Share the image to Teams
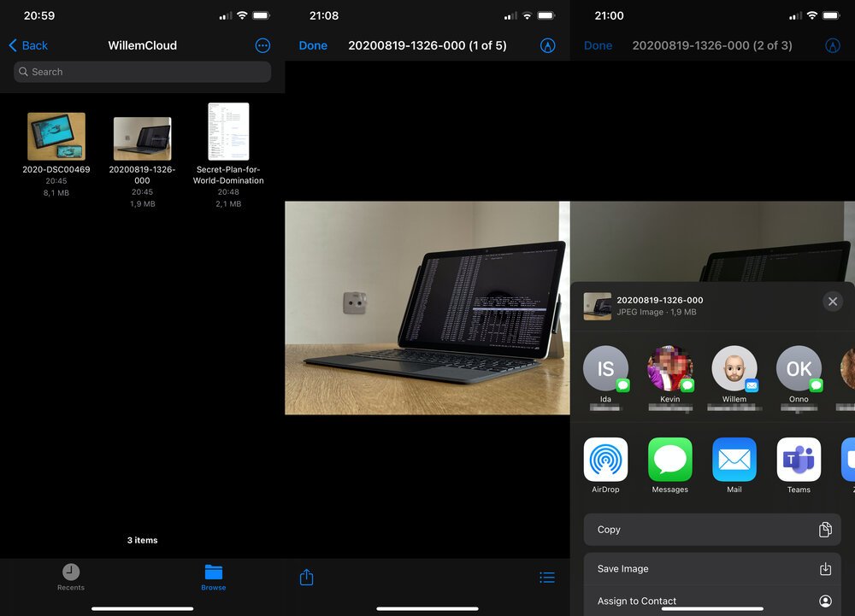The height and width of the screenshot is (616, 855). click(x=799, y=461)
